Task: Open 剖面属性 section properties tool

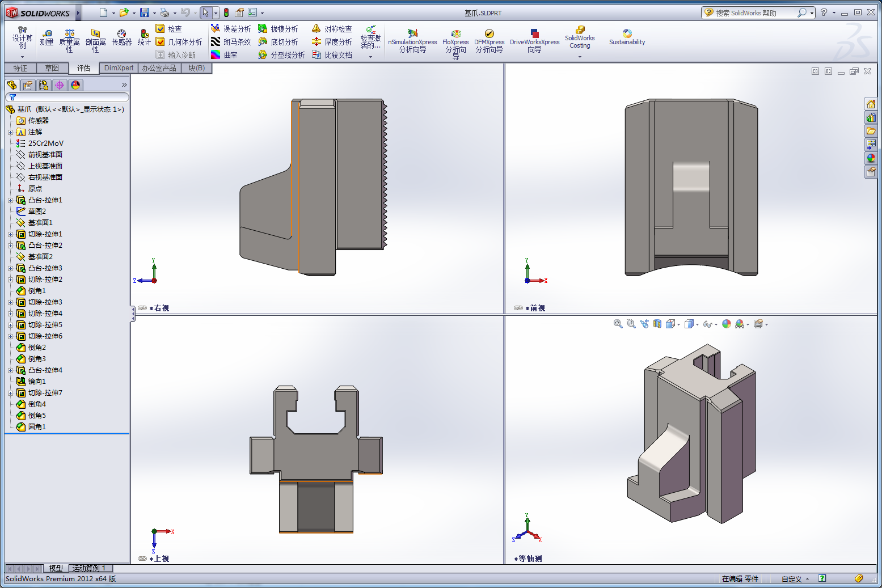Action: [x=95, y=41]
